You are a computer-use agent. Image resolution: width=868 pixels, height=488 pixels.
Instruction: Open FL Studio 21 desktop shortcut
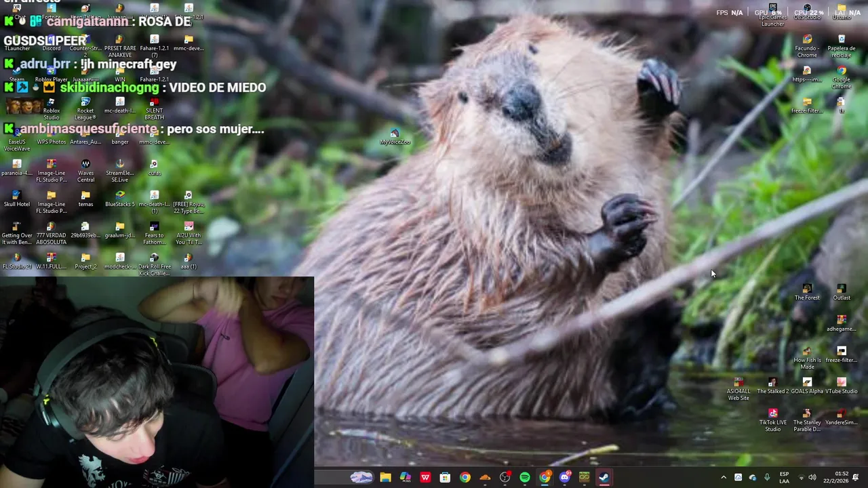pyautogui.click(x=17, y=262)
